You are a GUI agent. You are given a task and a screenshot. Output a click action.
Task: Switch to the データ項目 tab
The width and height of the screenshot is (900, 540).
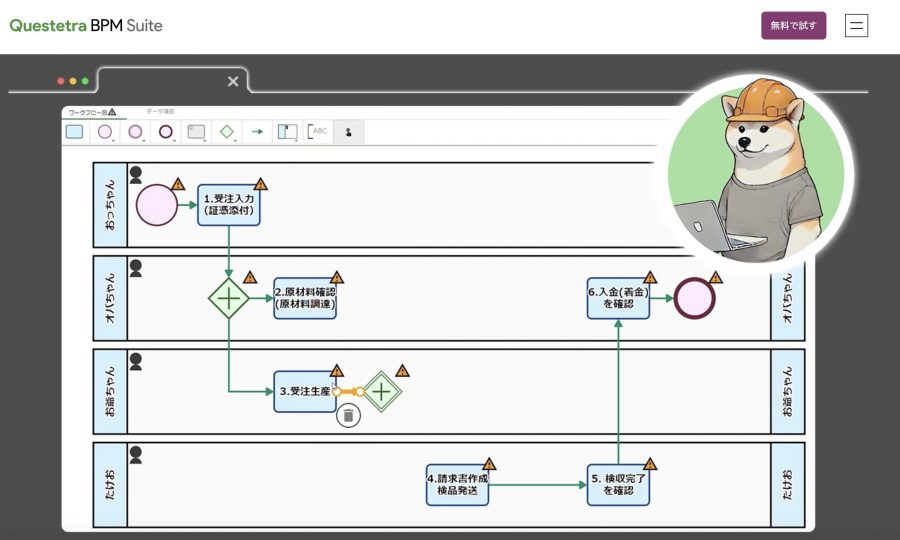[x=160, y=111]
